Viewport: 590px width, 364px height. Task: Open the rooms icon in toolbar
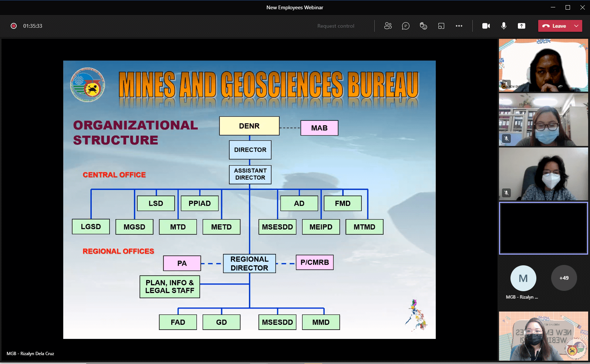(x=441, y=26)
